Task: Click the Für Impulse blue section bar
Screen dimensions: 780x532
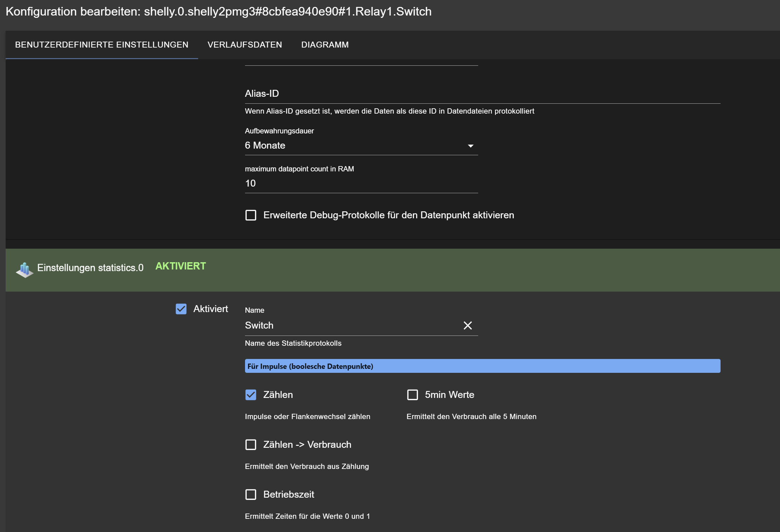Action: pos(482,366)
